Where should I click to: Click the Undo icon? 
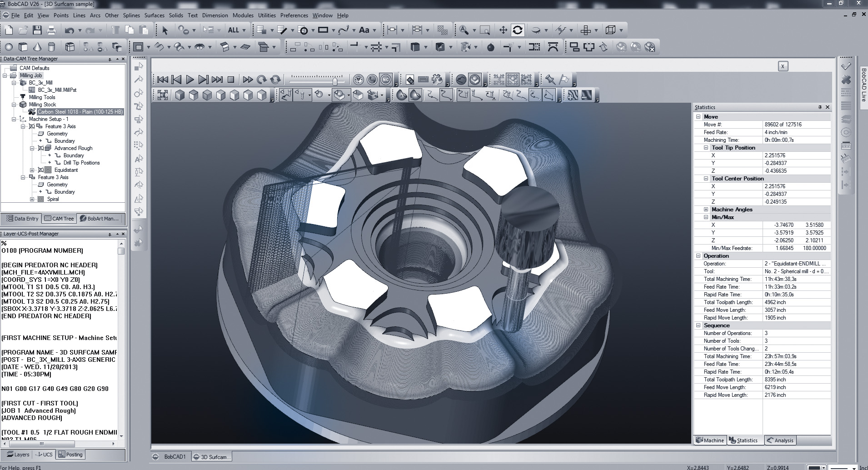(69, 30)
